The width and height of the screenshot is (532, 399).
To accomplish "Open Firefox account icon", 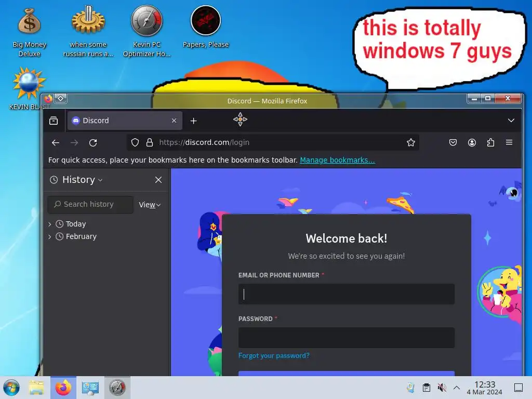I will (472, 142).
